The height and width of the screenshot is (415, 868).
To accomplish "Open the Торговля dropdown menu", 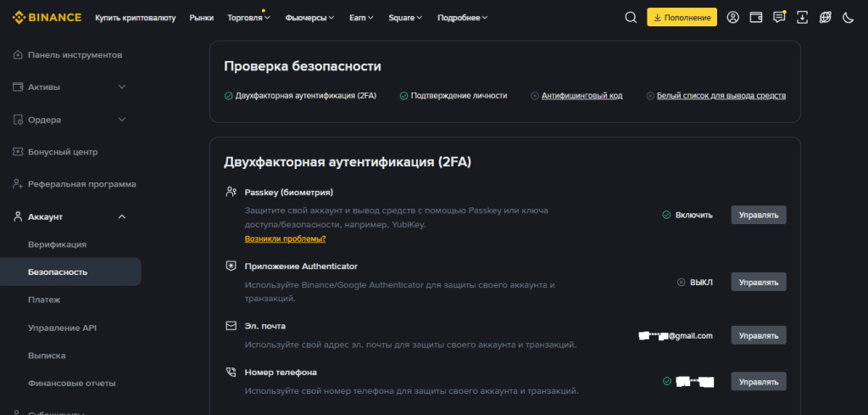I will (248, 18).
